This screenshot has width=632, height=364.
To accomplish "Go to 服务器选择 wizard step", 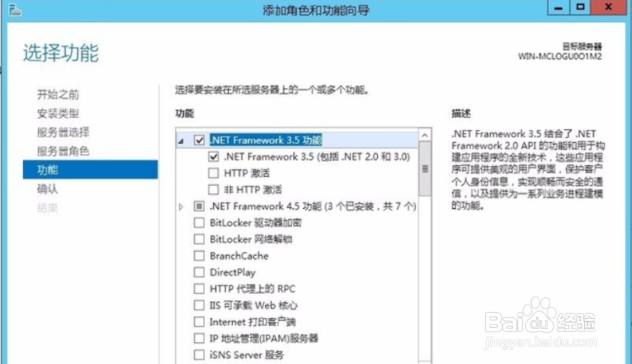I will click(x=63, y=132).
